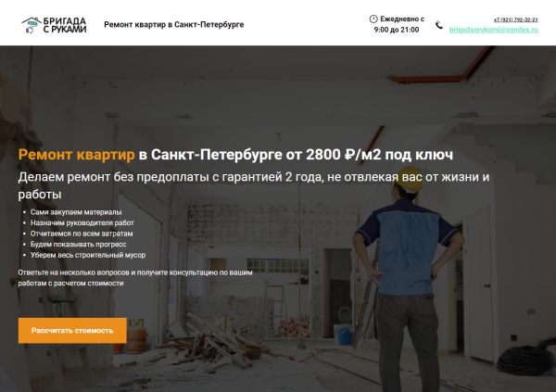Viewport: 556px width, 392px height.
Task: Click the bullet Будем показывать прогресс
Action: point(79,244)
